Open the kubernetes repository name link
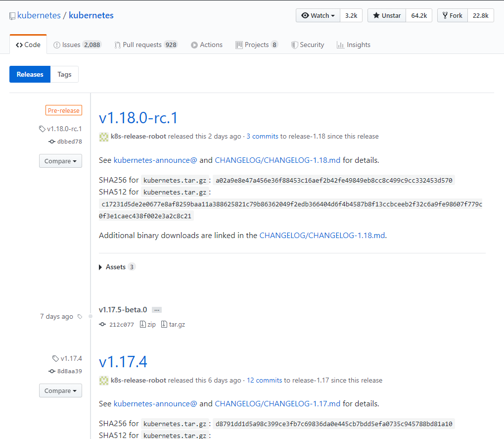The image size is (504, 439). point(92,15)
